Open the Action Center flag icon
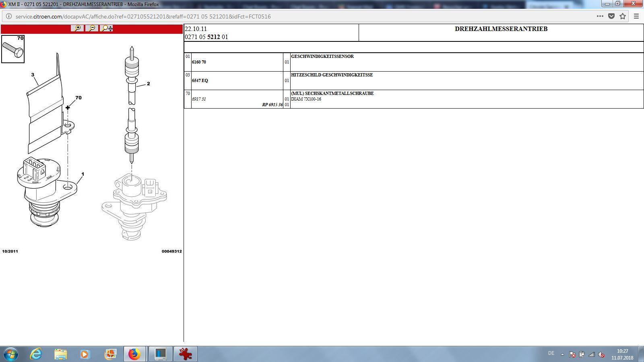Viewport: 644px width, 362px height. 572,354
